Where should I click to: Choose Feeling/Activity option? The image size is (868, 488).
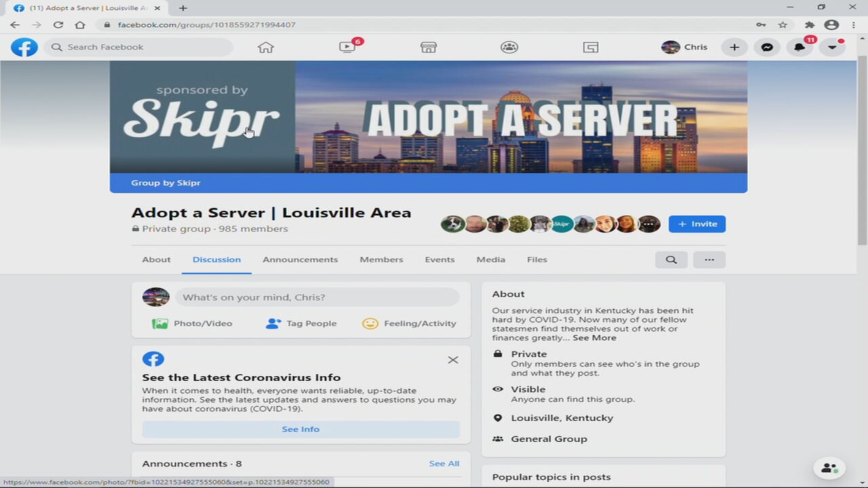pyautogui.click(x=409, y=323)
